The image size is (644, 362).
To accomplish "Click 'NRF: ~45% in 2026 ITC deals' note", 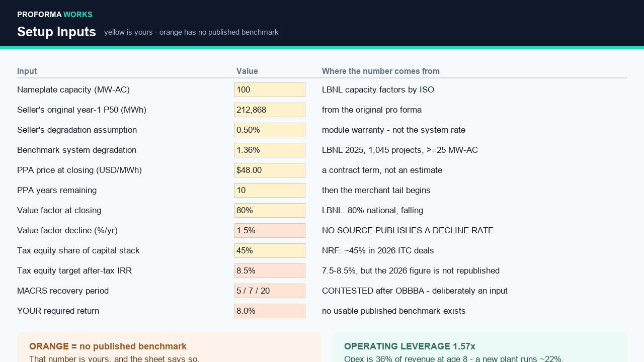I will pyautogui.click(x=378, y=250).
